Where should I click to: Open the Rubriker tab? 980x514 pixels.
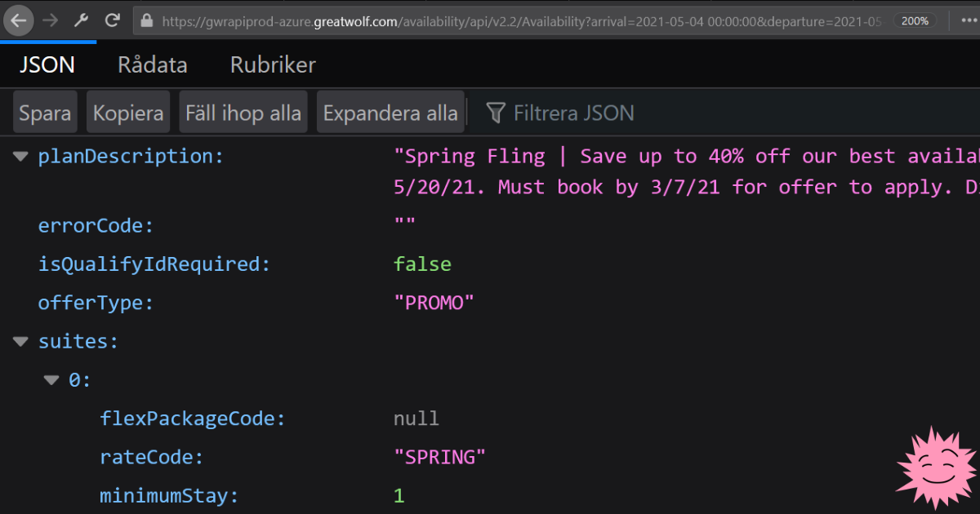pos(273,65)
